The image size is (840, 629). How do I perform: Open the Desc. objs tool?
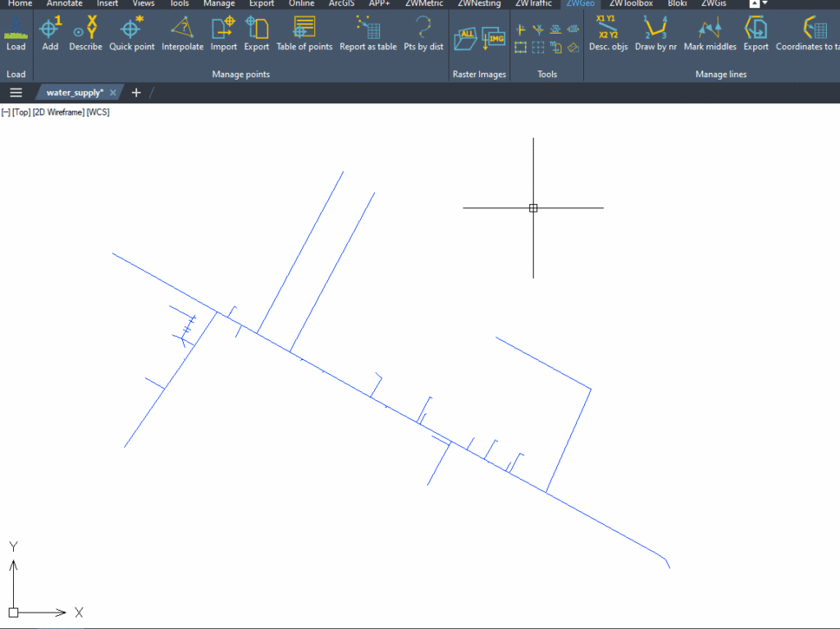[x=608, y=34]
